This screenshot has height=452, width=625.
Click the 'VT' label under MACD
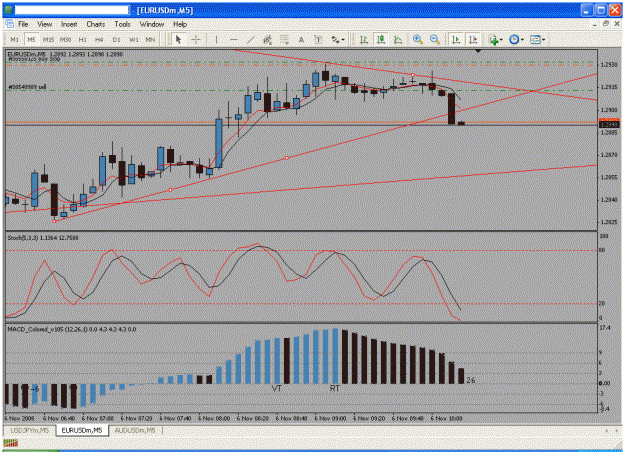pos(277,388)
